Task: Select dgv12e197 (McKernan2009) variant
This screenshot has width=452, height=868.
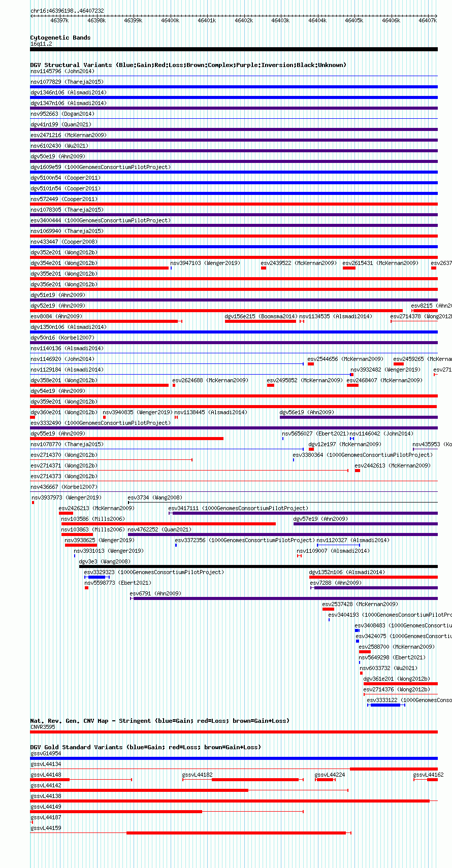Action: 345,444
